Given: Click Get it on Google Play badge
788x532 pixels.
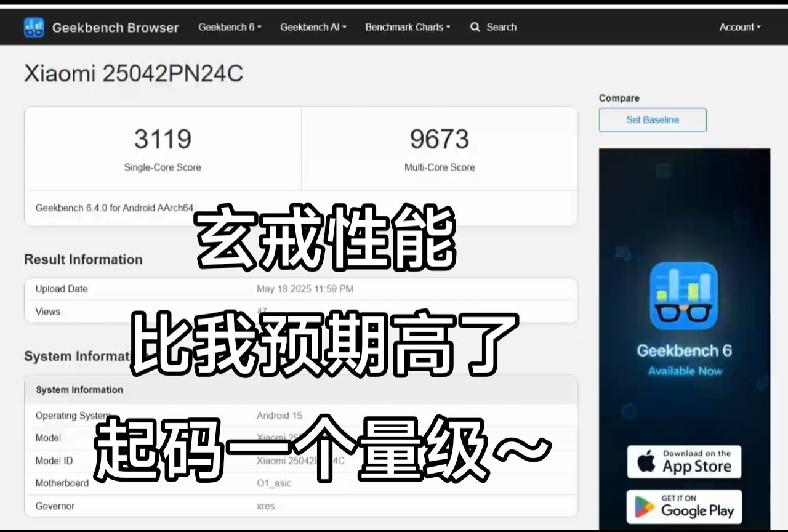Looking at the screenshot, I should point(684,506).
